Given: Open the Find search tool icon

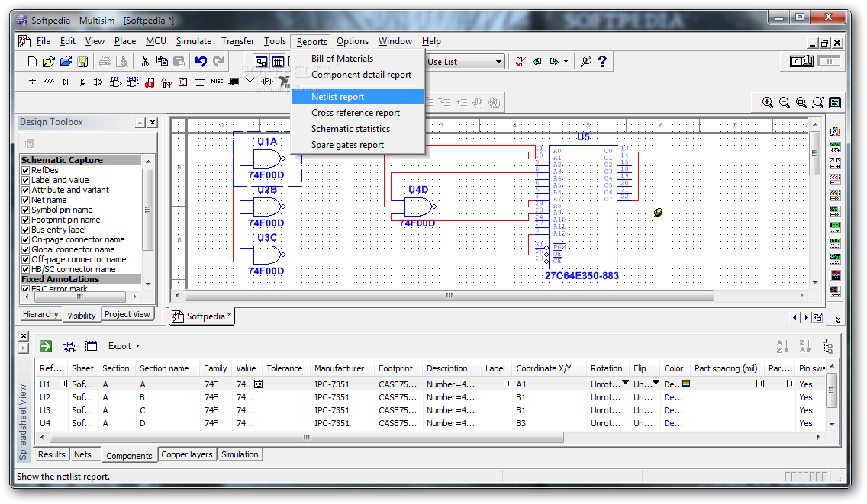Looking at the screenshot, I should tap(585, 61).
